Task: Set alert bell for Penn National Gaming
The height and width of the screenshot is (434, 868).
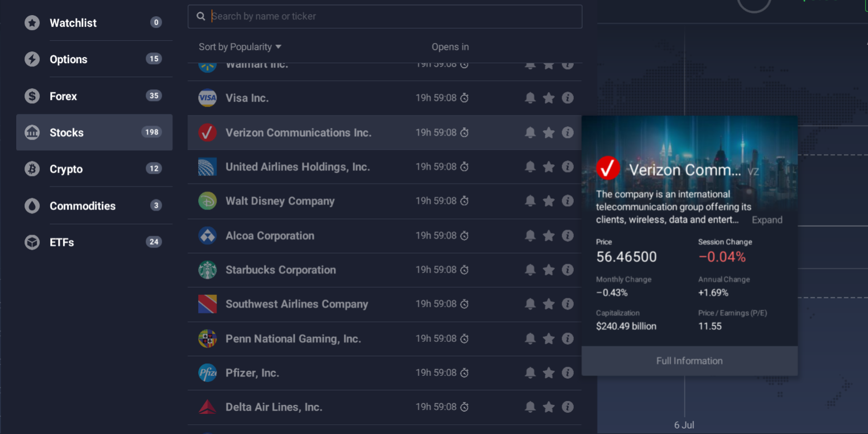Action: point(530,338)
